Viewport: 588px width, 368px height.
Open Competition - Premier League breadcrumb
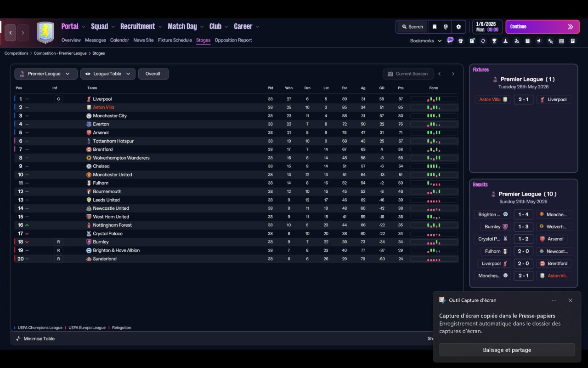(x=60, y=53)
